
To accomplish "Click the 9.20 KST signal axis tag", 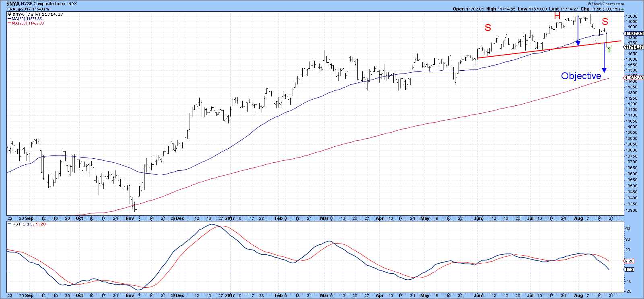I will (x=629, y=261).
